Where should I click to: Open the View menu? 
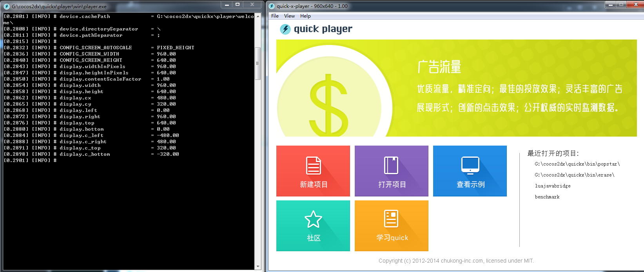point(289,16)
